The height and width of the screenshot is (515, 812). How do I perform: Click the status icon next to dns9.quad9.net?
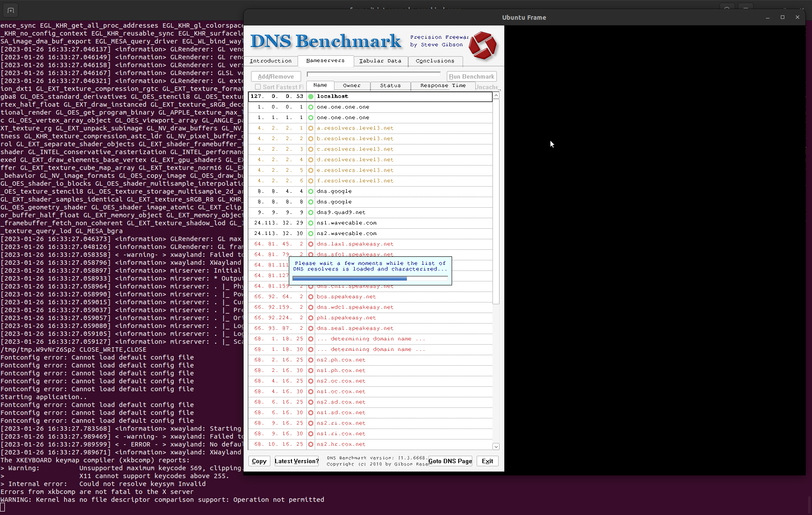pyautogui.click(x=311, y=212)
